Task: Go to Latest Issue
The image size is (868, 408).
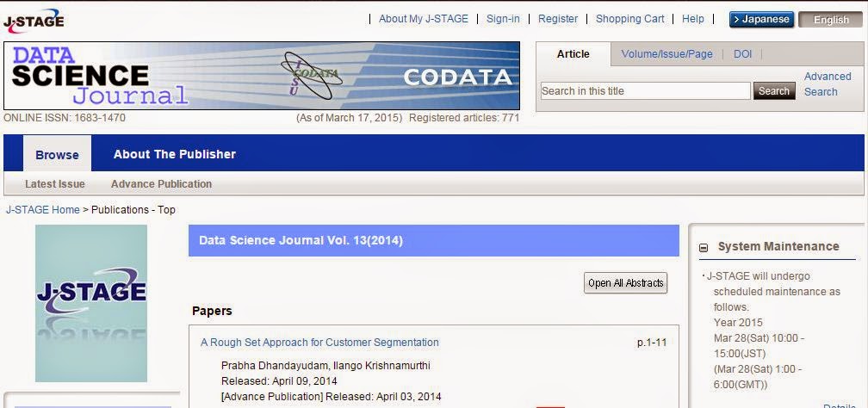Action: pos(55,184)
